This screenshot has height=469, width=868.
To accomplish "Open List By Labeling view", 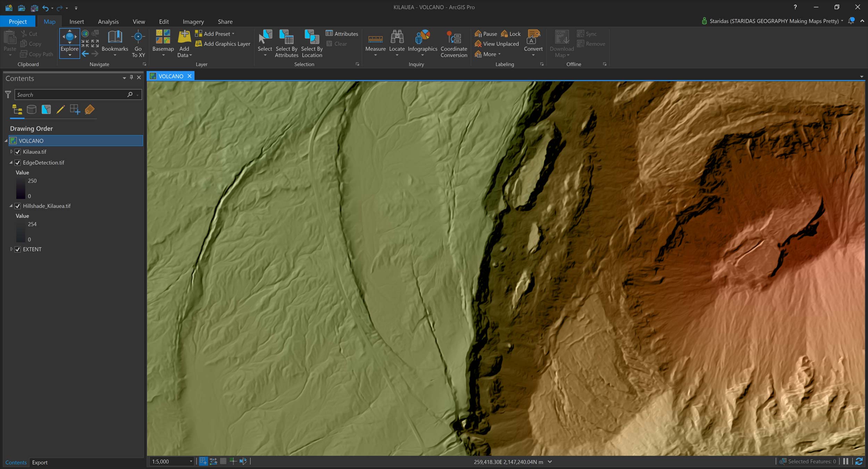I will pos(90,110).
